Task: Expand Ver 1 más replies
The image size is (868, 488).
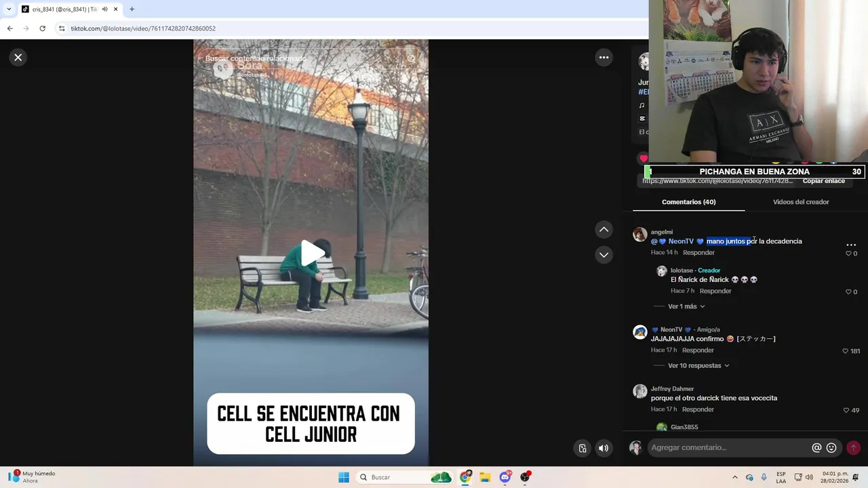Action: point(686,306)
